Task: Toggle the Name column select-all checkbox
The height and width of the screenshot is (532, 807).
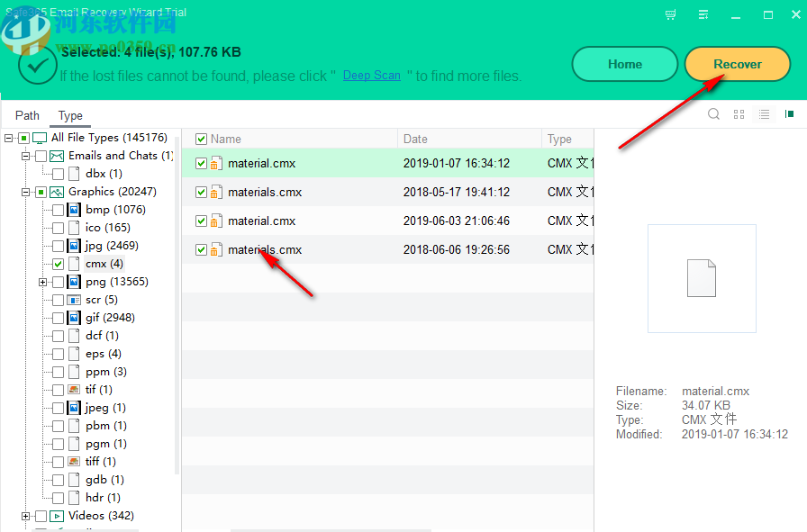Action: pyautogui.click(x=200, y=139)
